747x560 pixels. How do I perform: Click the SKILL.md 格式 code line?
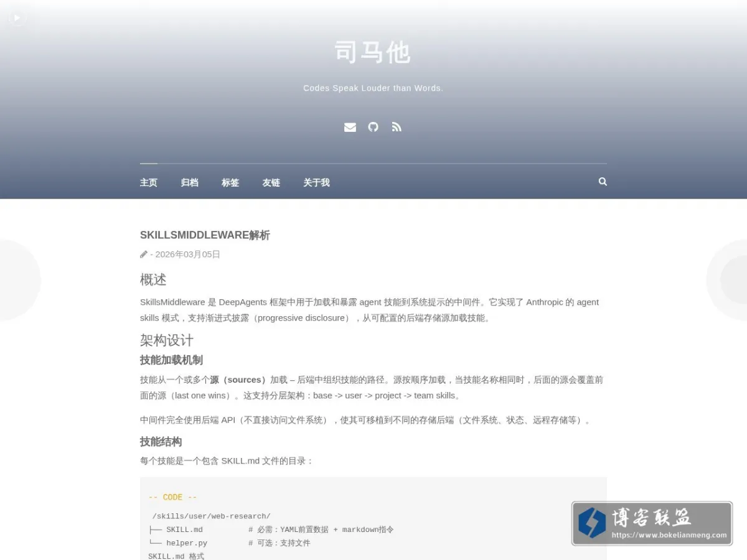click(176, 556)
